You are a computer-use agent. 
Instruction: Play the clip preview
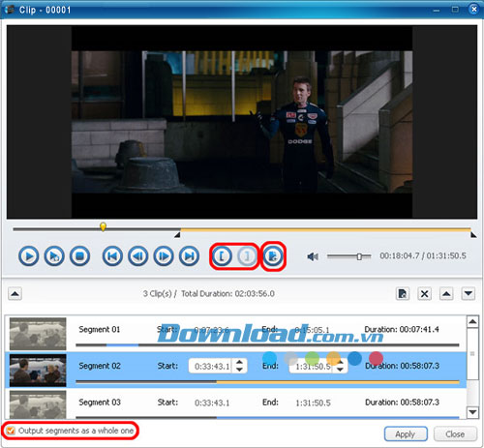(29, 256)
